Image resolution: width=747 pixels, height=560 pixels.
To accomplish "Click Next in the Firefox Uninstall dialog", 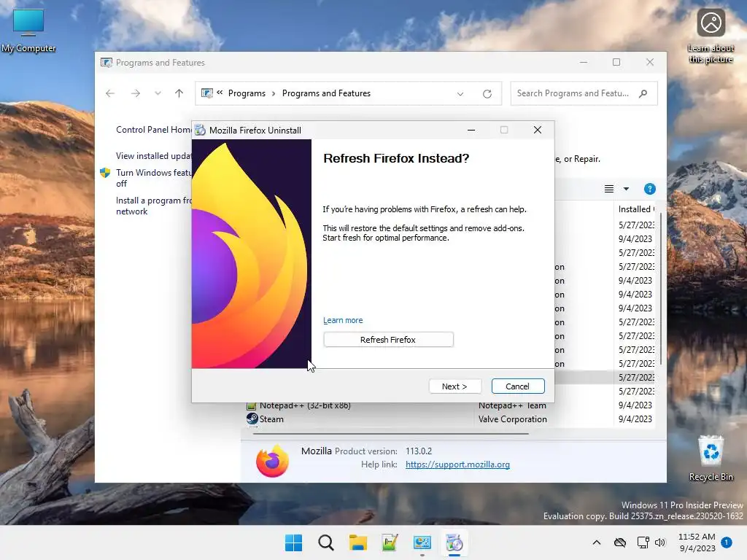I will click(x=454, y=386).
